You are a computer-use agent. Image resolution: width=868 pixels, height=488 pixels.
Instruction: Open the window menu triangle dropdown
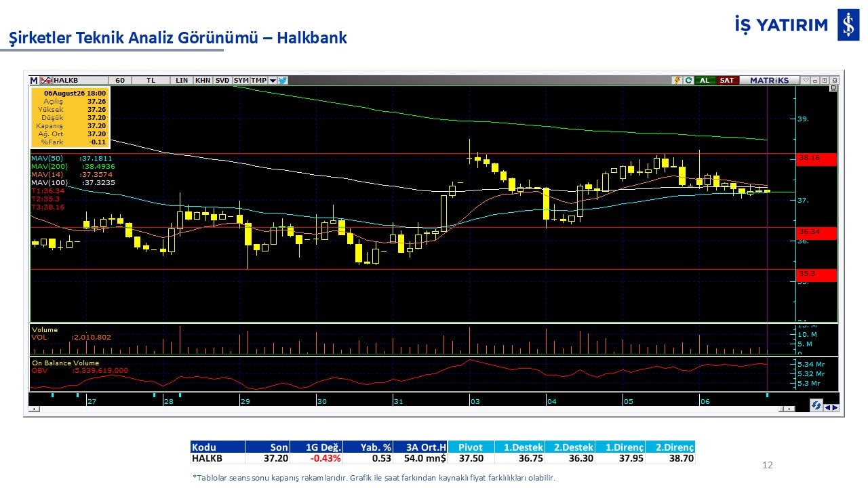pos(806,80)
